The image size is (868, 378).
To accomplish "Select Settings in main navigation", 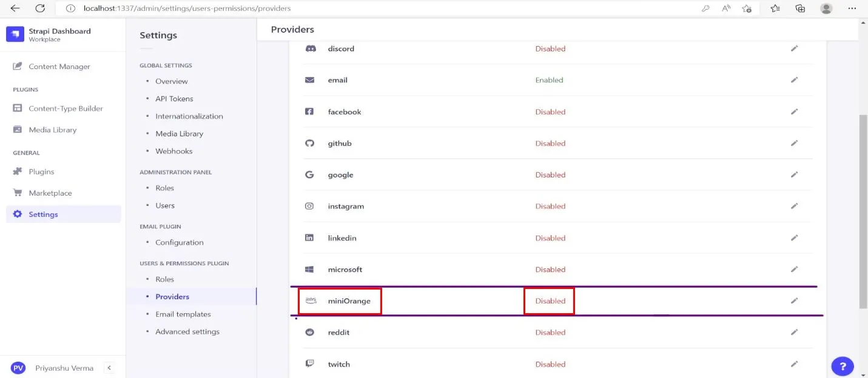I will pyautogui.click(x=64, y=214).
